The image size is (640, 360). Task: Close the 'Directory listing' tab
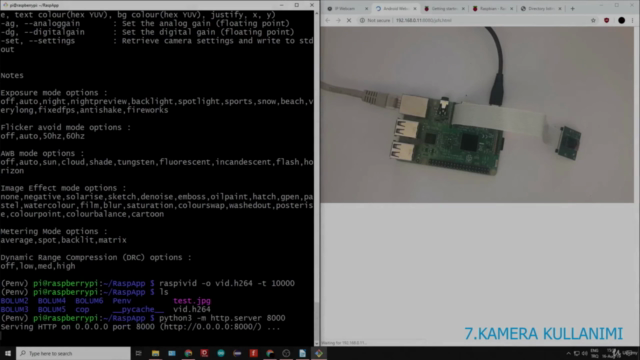pyautogui.click(x=560, y=9)
